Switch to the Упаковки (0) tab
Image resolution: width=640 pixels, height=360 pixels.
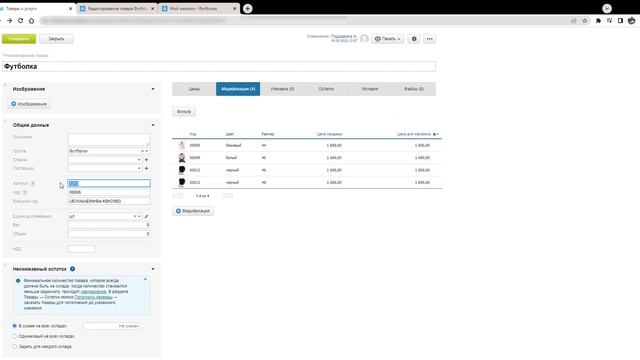point(282,89)
